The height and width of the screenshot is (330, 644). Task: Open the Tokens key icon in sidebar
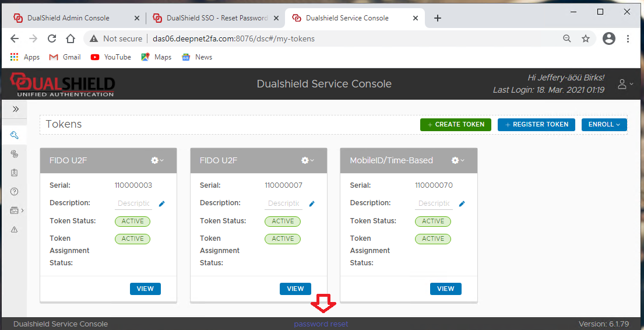point(15,135)
